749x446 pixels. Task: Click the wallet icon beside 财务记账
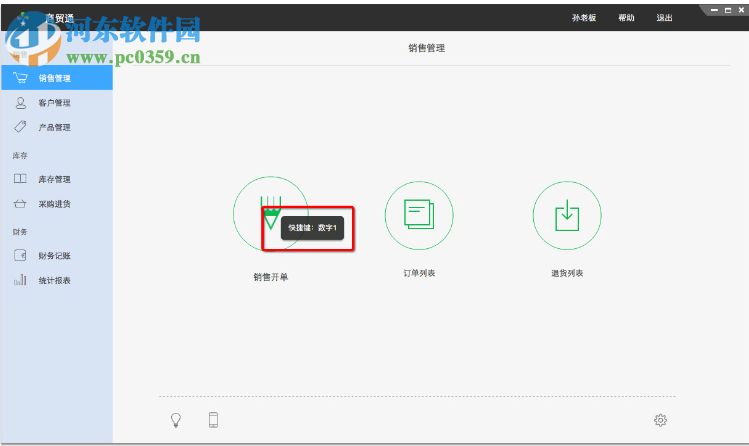pyautogui.click(x=20, y=255)
